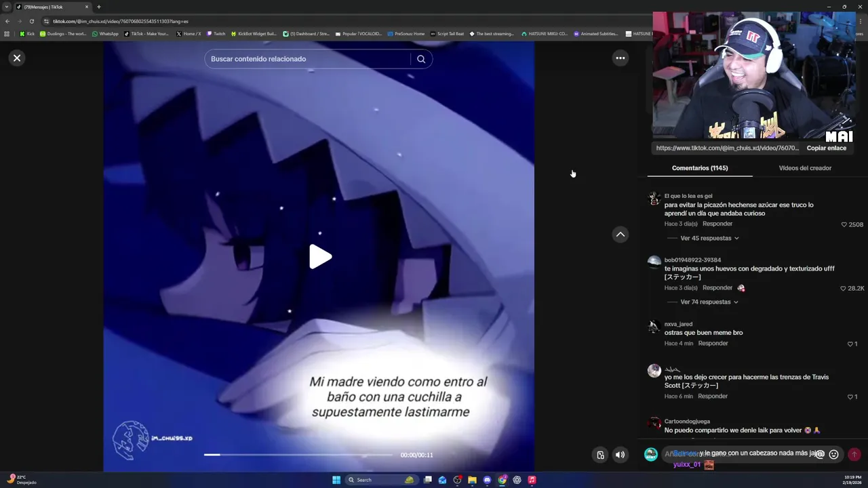Viewport: 868px width, 488px height.
Task: Like the Travis Scott trenzas comment
Action: (850, 396)
